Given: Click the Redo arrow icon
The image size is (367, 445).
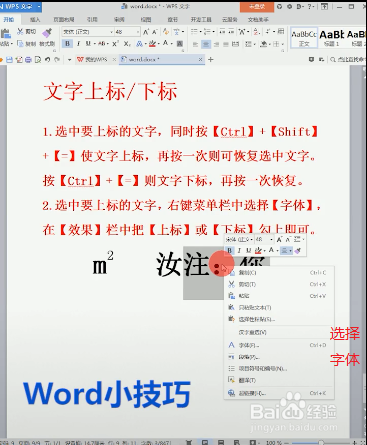Looking at the screenshot, I should (x=57, y=60).
